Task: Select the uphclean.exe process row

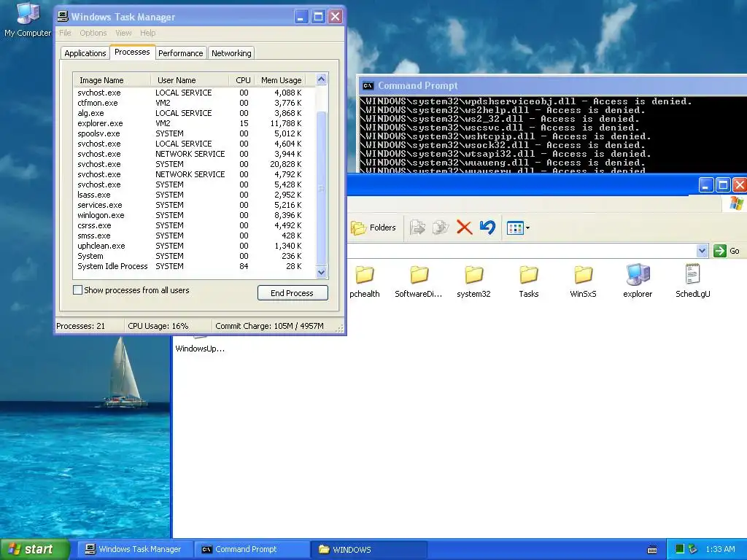Action: point(193,246)
